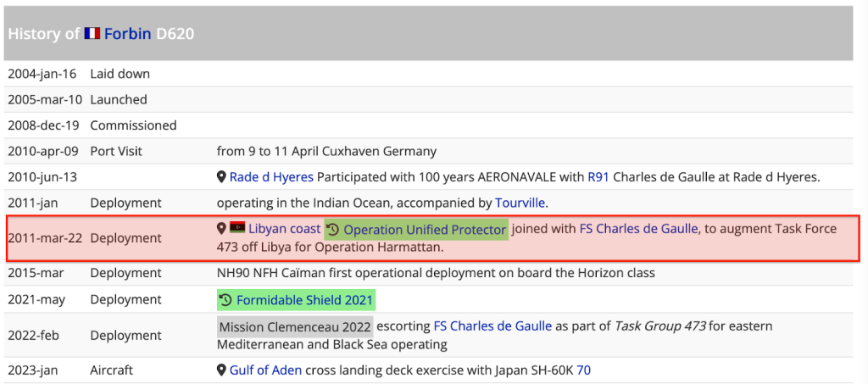Click the history icon in Operation Unified Protector
Viewport: 868px width, 384px height.
coord(333,230)
